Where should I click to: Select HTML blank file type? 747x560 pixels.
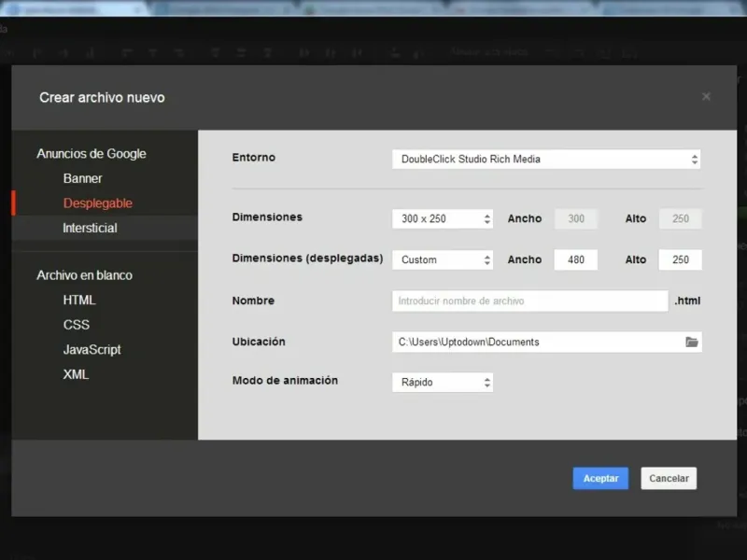click(x=79, y=300)
